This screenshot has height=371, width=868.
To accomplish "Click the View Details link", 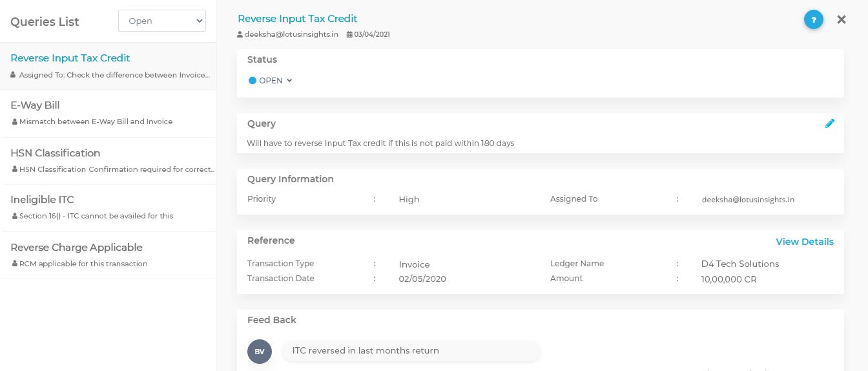I will click(x=804, y=242).
